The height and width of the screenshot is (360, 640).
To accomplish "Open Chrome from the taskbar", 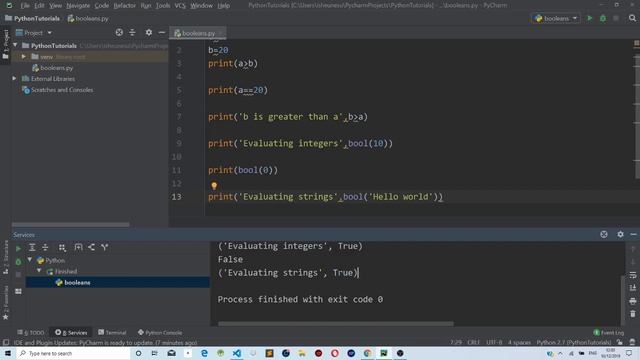I will [367, 353].
